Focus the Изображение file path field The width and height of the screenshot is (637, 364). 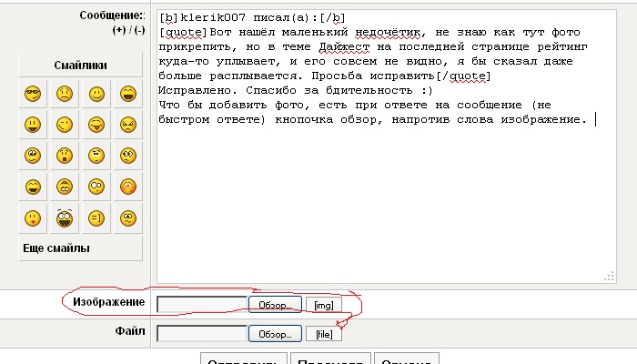pos(201,304)
